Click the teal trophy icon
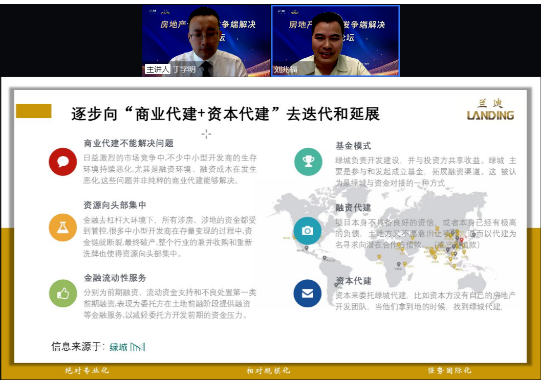The width and height of the screenshot is (545, 380). 308,162
